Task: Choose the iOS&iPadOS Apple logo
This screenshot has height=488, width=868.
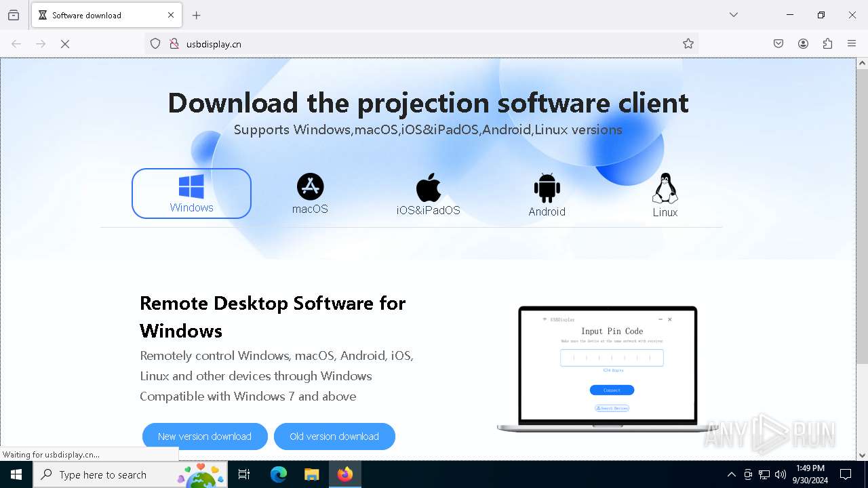Action: coord(429,187)
